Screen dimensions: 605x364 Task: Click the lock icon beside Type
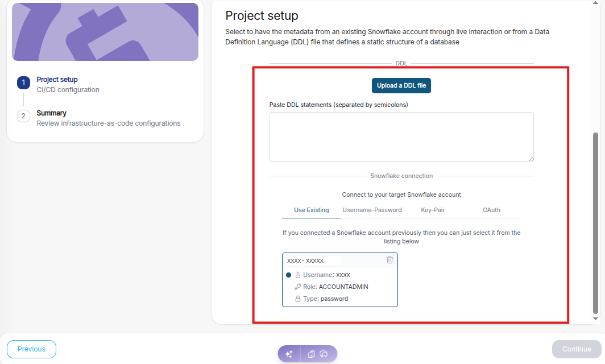point(297,299)
